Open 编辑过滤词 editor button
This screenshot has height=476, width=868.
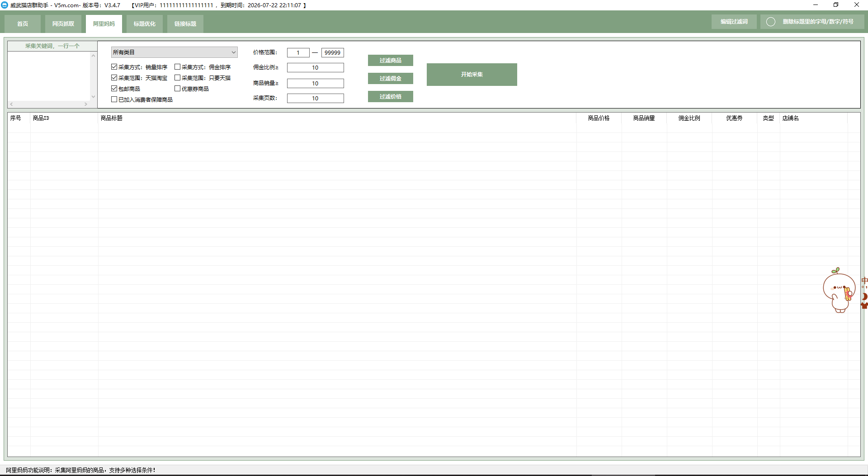[x=734, y=22]
